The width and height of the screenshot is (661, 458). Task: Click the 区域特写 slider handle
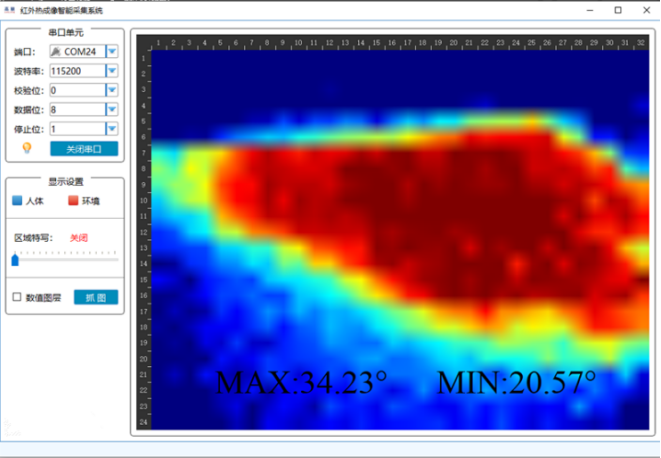point(15,260)
